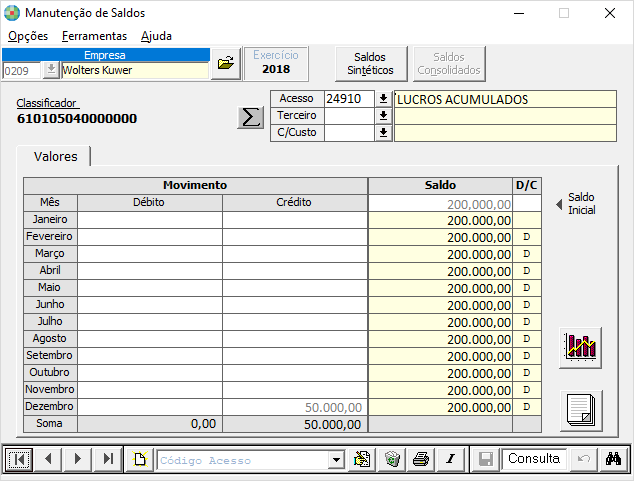Image resolution: width=634 pixels, height=481 pixels.
Task: Click the printer icon
Action: 421,459
